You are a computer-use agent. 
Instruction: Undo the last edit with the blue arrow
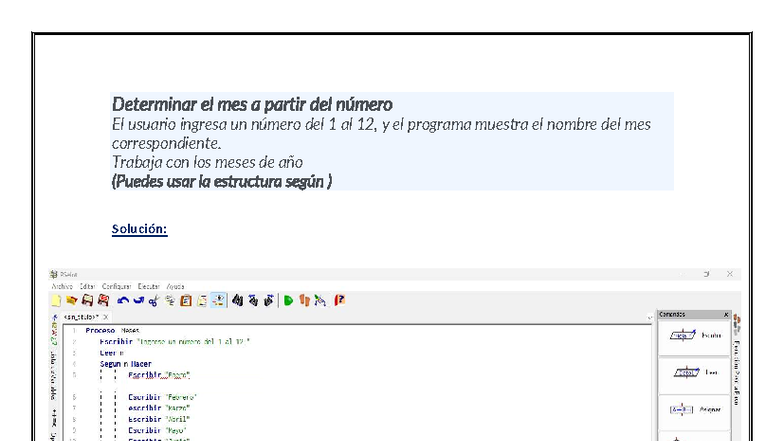[x=123, y=300]
